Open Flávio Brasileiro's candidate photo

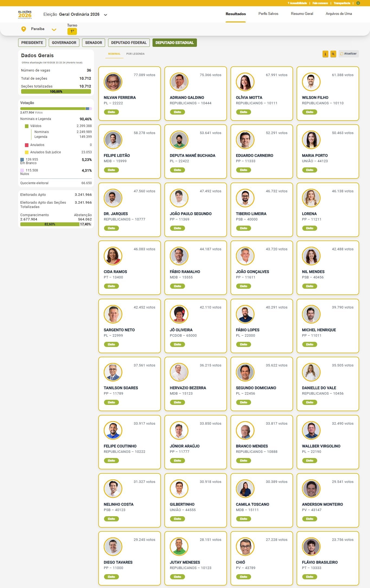tap(311, 547)
